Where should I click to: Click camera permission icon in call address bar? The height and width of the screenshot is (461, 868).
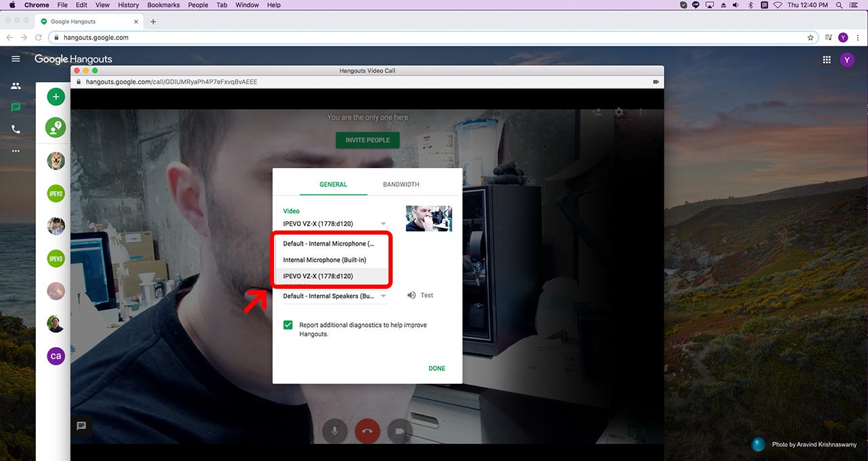click(656, 82)
